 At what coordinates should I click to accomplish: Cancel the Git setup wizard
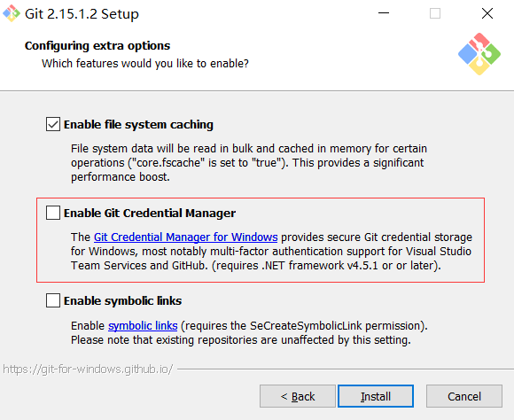(x=464, y=396)
